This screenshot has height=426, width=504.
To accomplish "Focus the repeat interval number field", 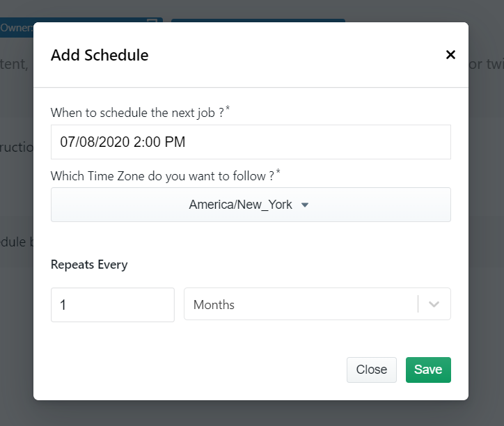I will pyautogui.click(x=113, y=304).
